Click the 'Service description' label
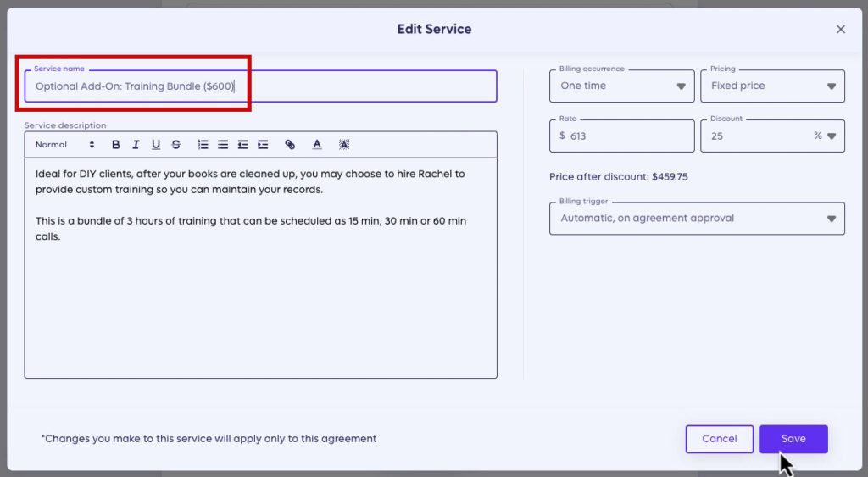The image size is (868, 477). click(x=64, y=125)
